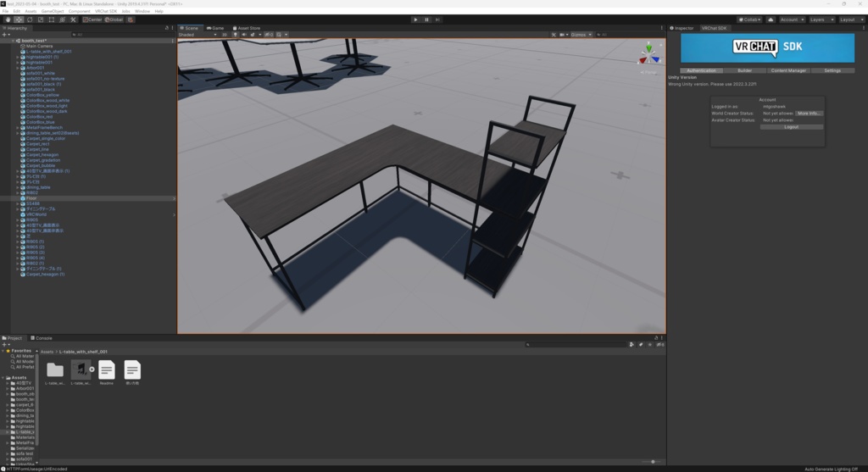
Task: Open Project panel search by label
Action: (x=641, y=344)
